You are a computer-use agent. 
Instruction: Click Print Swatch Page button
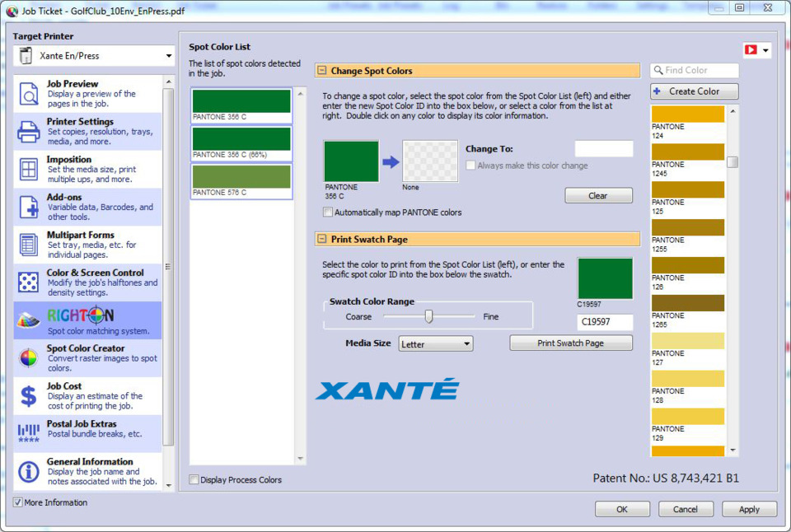coord(570,343)
